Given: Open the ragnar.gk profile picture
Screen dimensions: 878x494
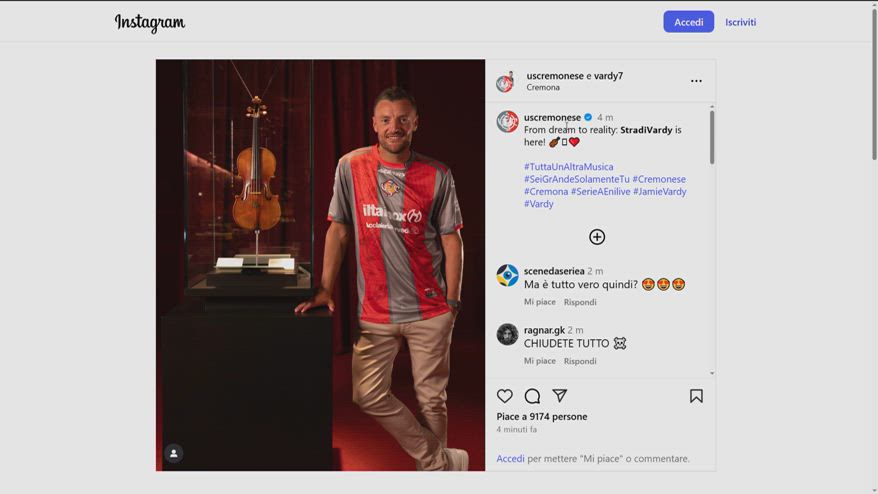Looking at the screenshot, I should point(507,334).
